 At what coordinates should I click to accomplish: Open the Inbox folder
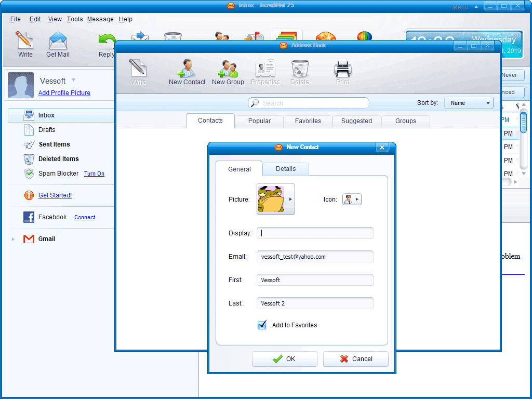pos(61,115)
